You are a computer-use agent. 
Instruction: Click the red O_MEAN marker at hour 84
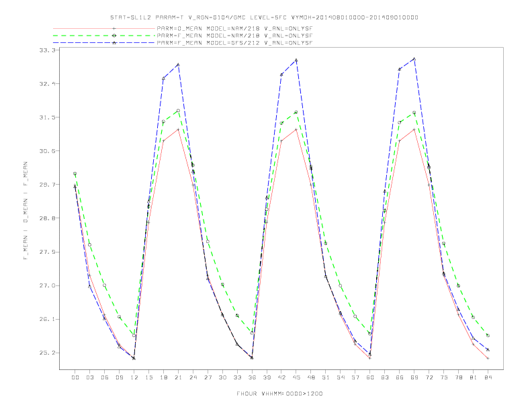pos(488,358)
